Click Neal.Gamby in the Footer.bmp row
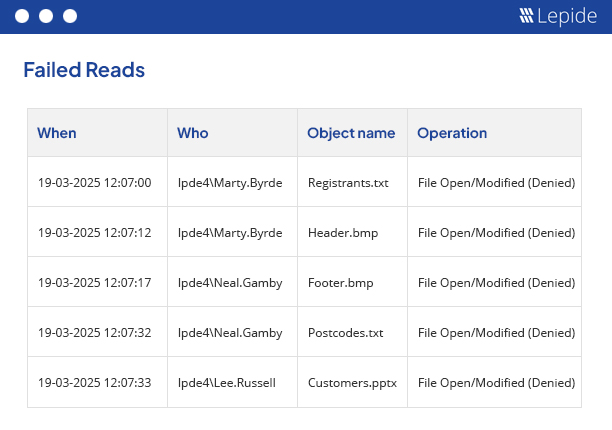 230,283
